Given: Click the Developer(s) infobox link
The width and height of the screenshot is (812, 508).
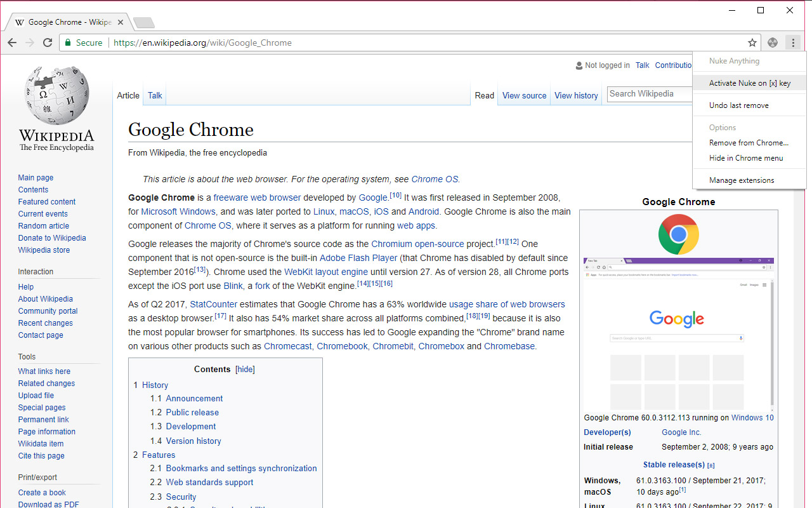Looking at the screenshot, I should pyautogui.click(x=607, y=432).
